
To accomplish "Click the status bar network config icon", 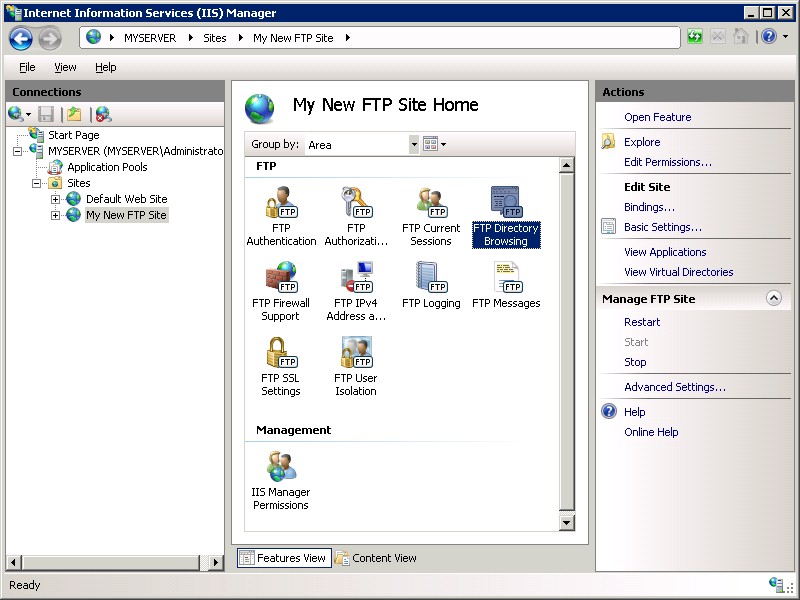I will [777, 585].
